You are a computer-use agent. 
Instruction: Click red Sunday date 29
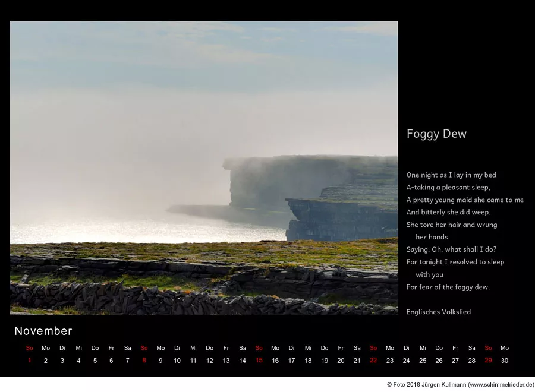click(488, 361)
